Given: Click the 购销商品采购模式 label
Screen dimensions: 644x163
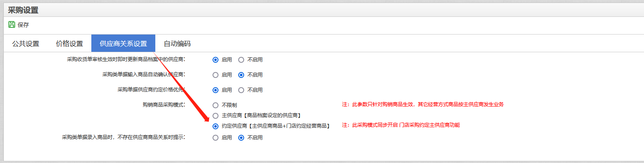Looking at the screenshot, I should click(164, 105).
